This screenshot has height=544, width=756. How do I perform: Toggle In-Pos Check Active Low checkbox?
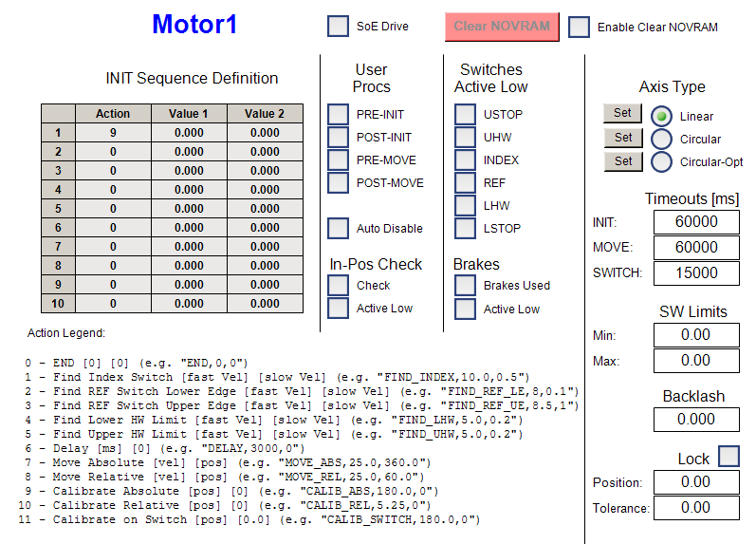338,308
